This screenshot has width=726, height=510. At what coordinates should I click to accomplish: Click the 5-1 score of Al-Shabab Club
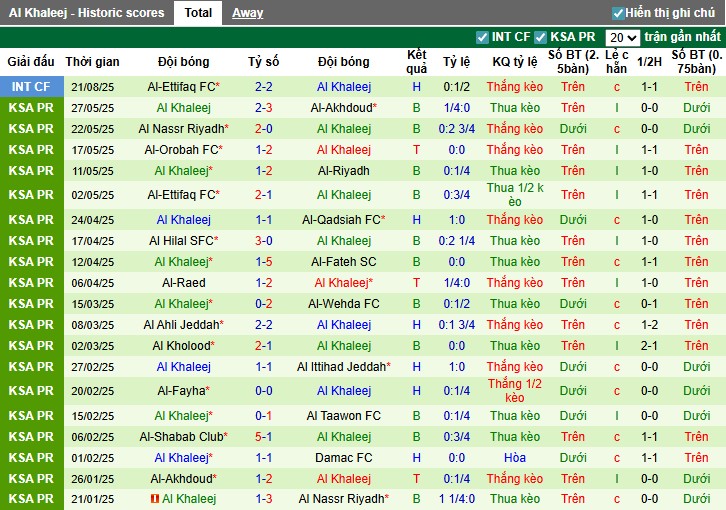point(263,437)
